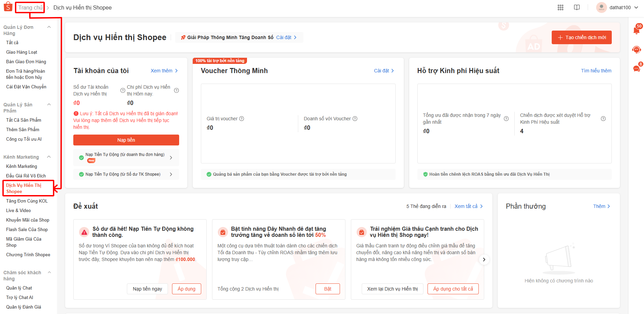Click help icon beside Giá trị voucher

pyautogui.click(x=242, y=119)
